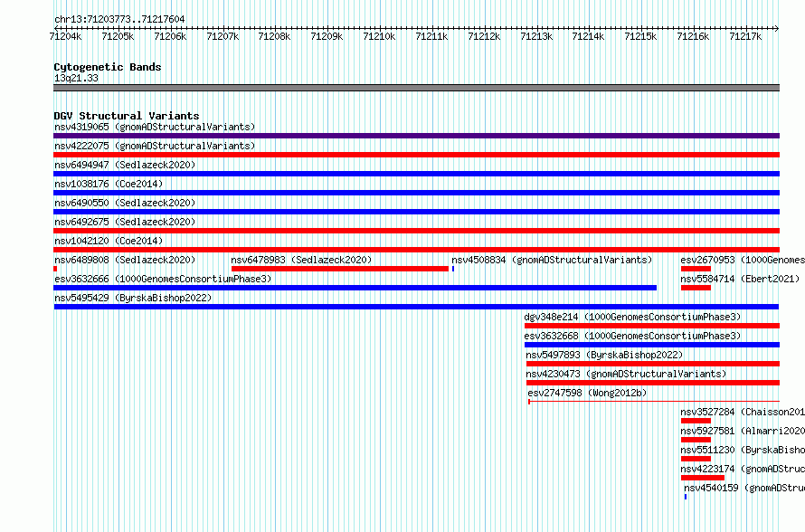The image size is (805, 532).
Task: Click the 13q21.33 cytogenetic band bar
Action: 416,88
